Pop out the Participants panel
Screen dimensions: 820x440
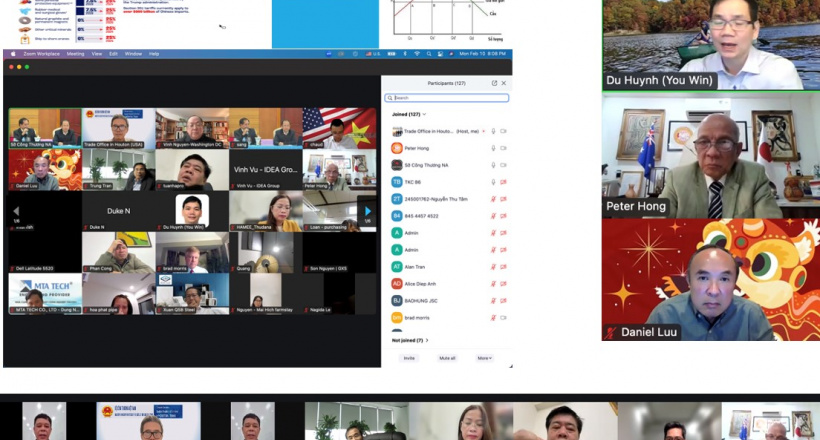[494, 83]
